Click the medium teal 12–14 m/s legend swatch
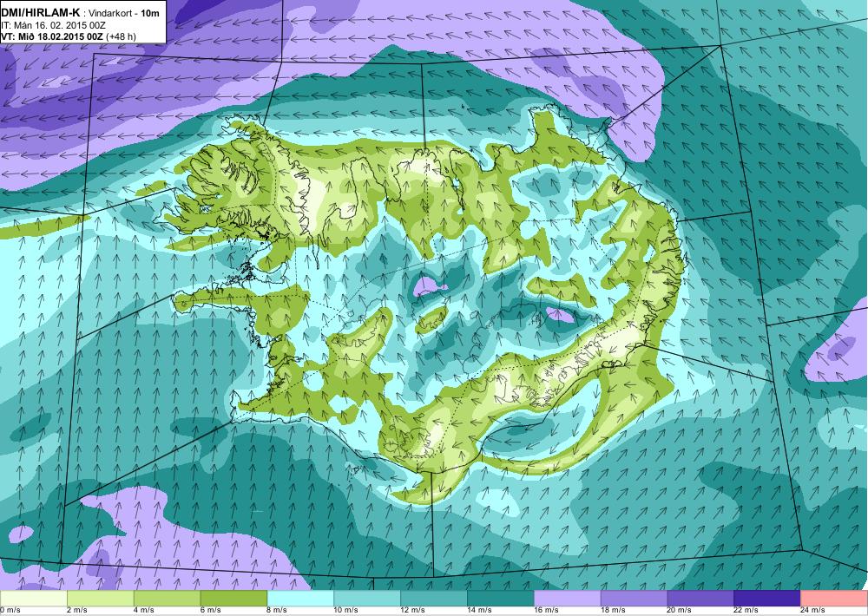Image resolution: width=868 pixels, height=616 pixels. point(434,599)
